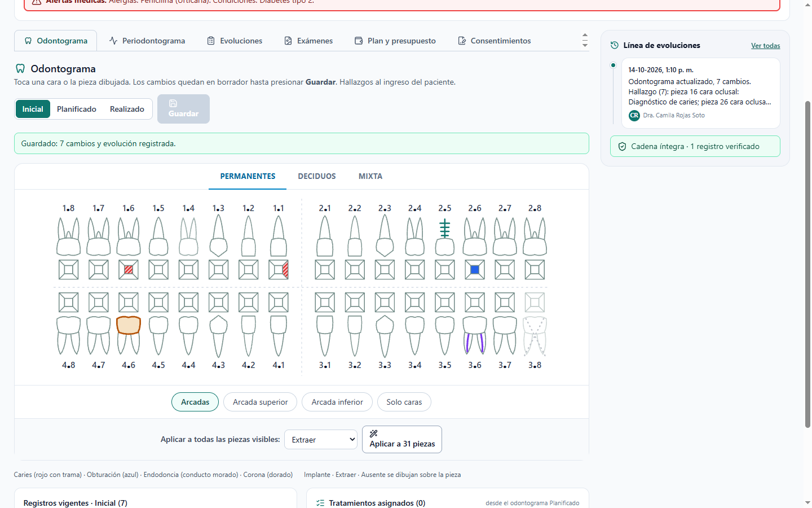The width and height of the screenshot is (812, 508).
Task: Click lower incisor 4.1 drawing
Action: [x=279, y=335]
